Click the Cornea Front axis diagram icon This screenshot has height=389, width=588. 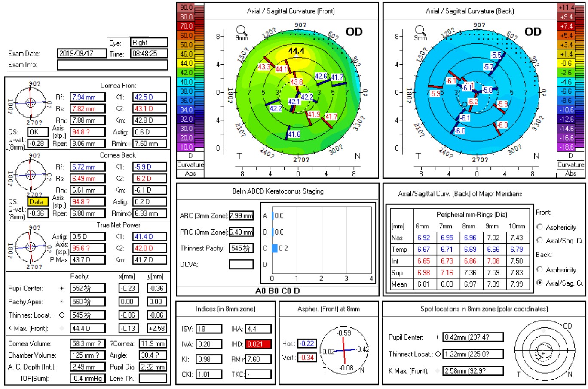[30, 102]
